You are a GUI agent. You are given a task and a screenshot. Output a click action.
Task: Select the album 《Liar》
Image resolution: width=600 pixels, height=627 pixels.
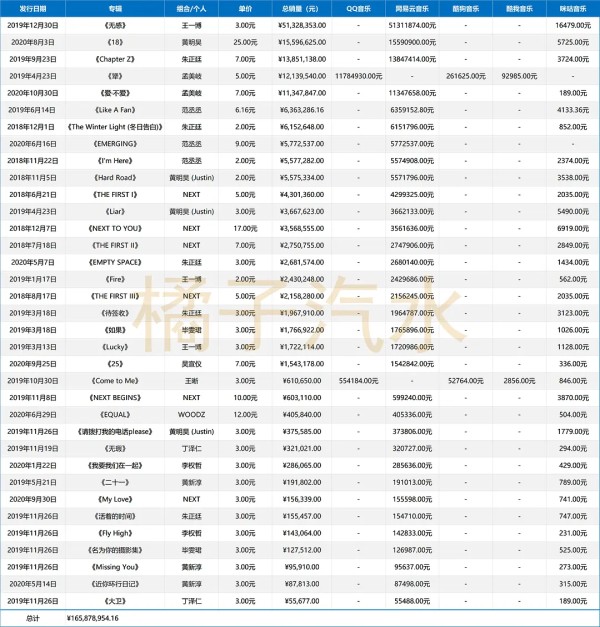point(115,212)
